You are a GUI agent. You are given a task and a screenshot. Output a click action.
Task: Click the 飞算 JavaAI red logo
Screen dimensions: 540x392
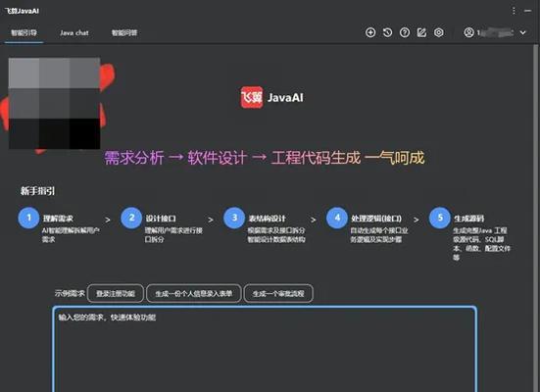[x=252, y=97]
